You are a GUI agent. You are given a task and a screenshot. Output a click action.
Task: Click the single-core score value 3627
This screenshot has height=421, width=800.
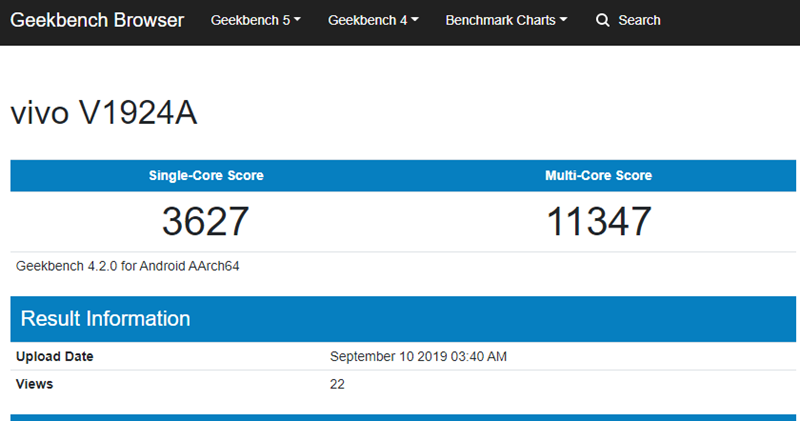206,221
